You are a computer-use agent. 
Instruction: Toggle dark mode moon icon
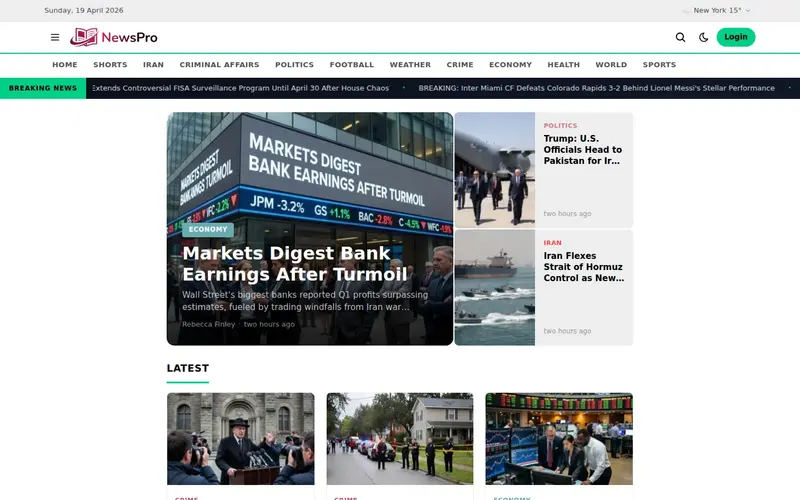[704, 37]
